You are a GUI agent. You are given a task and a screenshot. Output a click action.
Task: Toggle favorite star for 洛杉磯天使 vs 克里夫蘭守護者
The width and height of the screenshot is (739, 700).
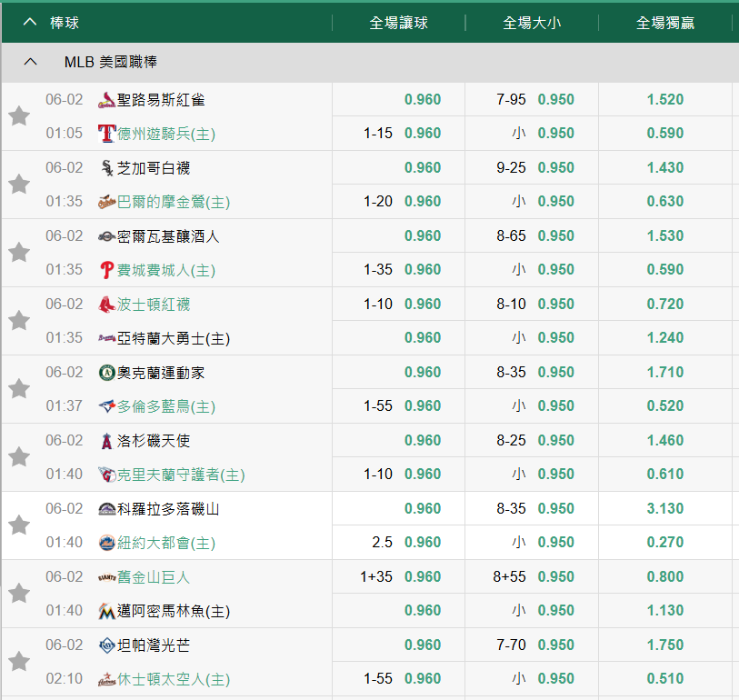coord(19,456)
